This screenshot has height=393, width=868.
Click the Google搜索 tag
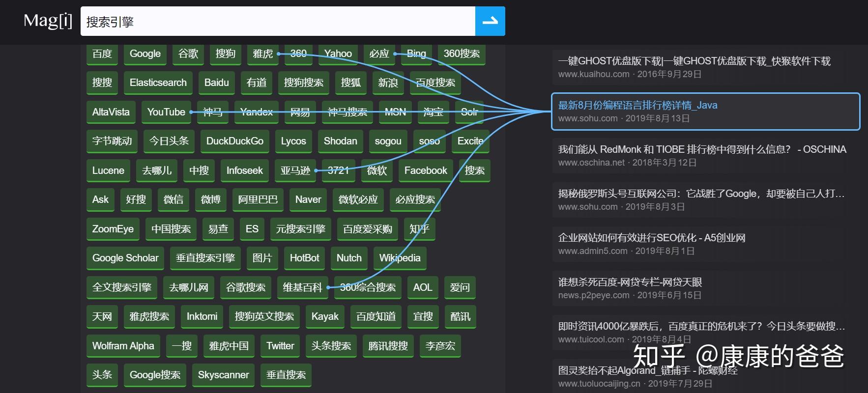[155, 375]
